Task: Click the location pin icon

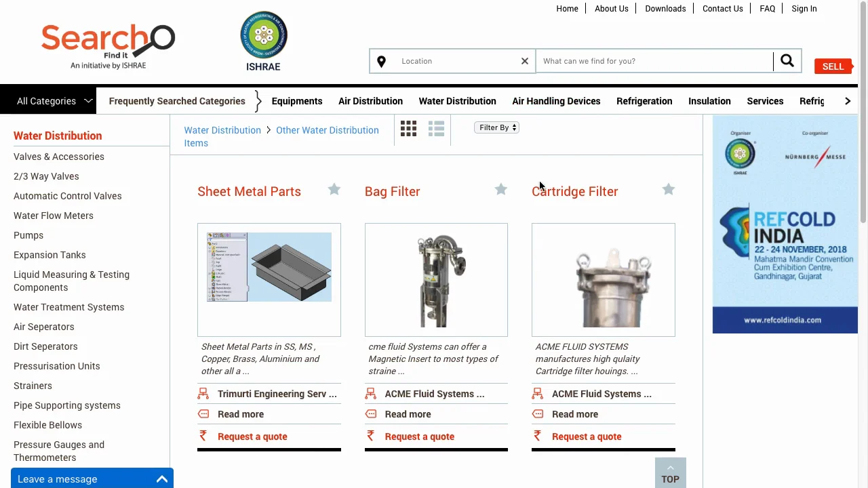Action: (x=382, y=61)
